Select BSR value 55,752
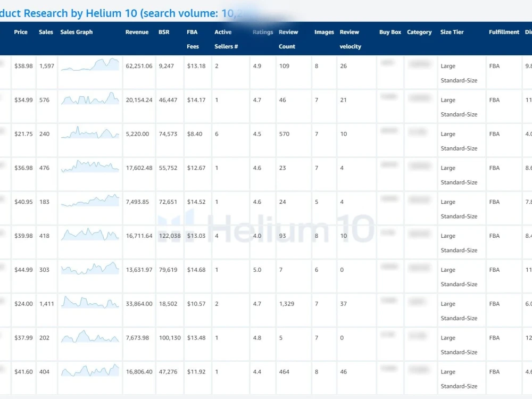Viewport: 532px width, 399px height. [x=168, y=168]
